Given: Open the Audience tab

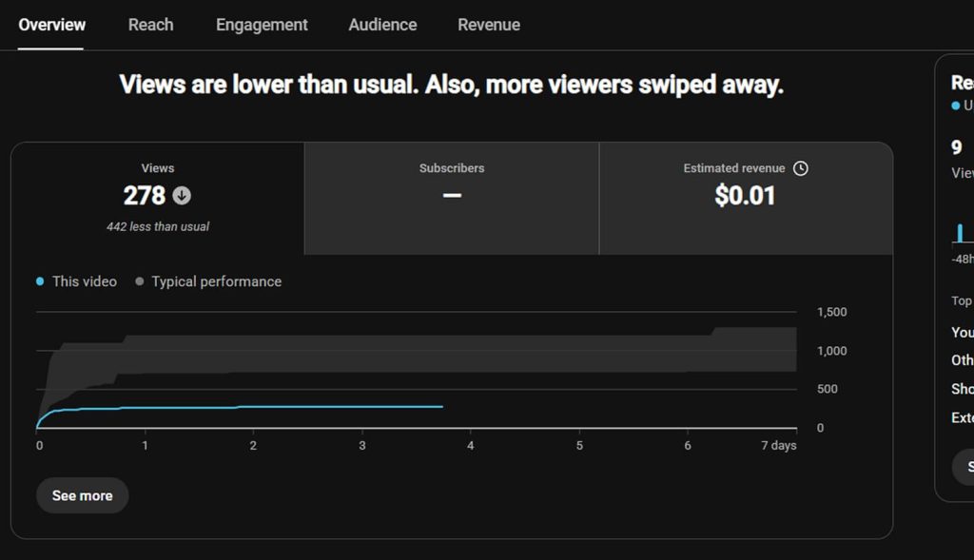Looking at the screenshot, I should [x=382, y=25].
